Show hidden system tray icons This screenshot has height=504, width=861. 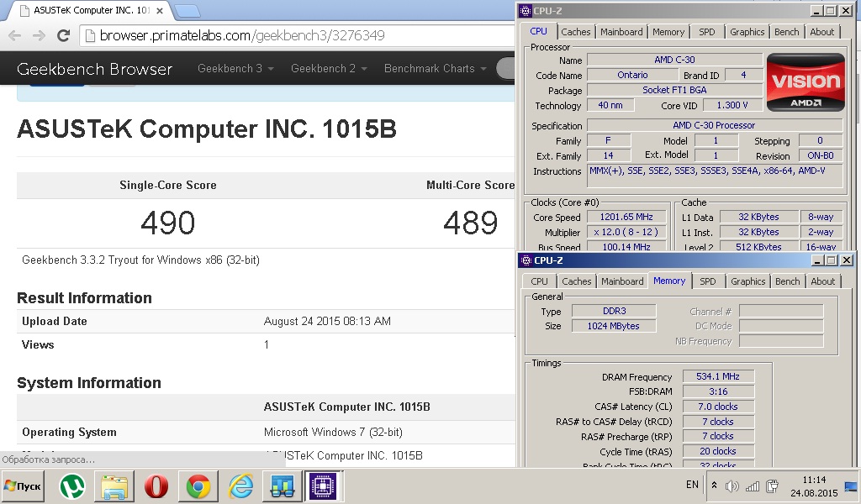point(714,486)
